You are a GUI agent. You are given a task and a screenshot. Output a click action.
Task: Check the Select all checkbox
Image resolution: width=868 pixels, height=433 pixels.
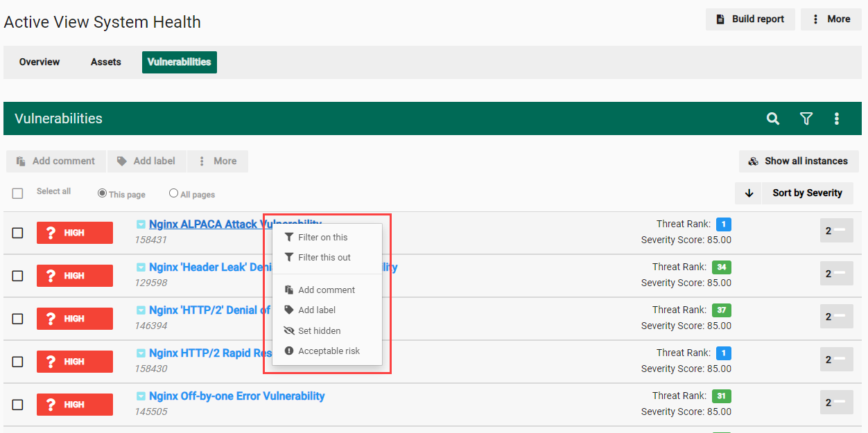pos(18,193)
